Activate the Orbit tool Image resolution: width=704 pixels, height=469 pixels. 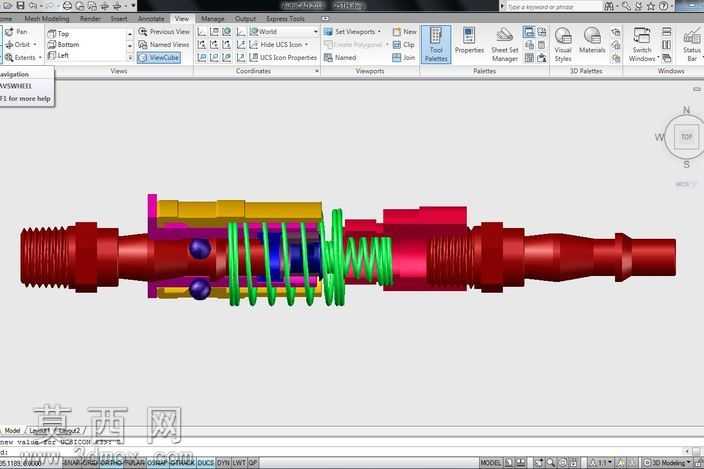(x=18, y=44)
